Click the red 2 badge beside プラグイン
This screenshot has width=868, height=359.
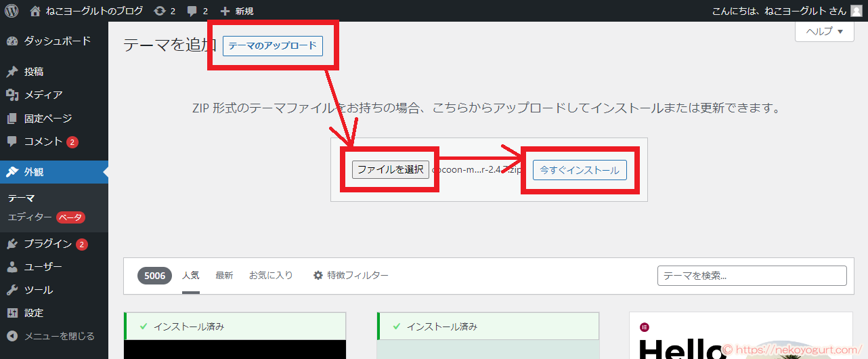(82, 245)
